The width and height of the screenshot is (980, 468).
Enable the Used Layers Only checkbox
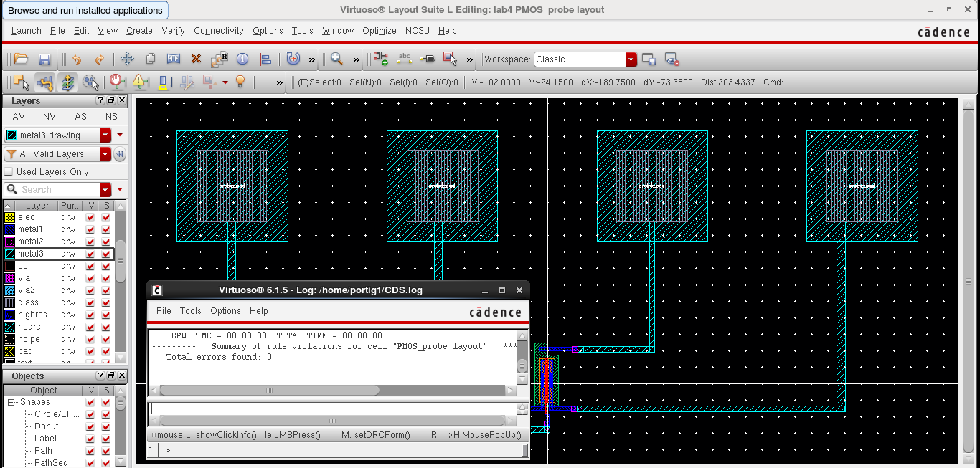click(9, 172)
